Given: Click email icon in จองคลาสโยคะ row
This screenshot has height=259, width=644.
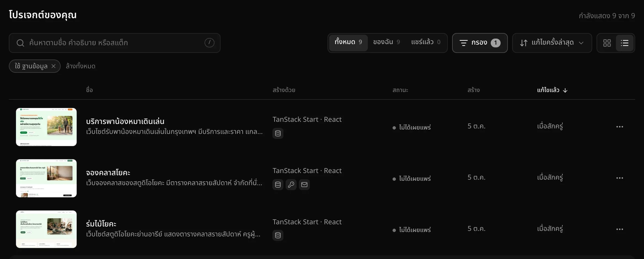Looking at the screenshot, I should (x=304, y=185).
